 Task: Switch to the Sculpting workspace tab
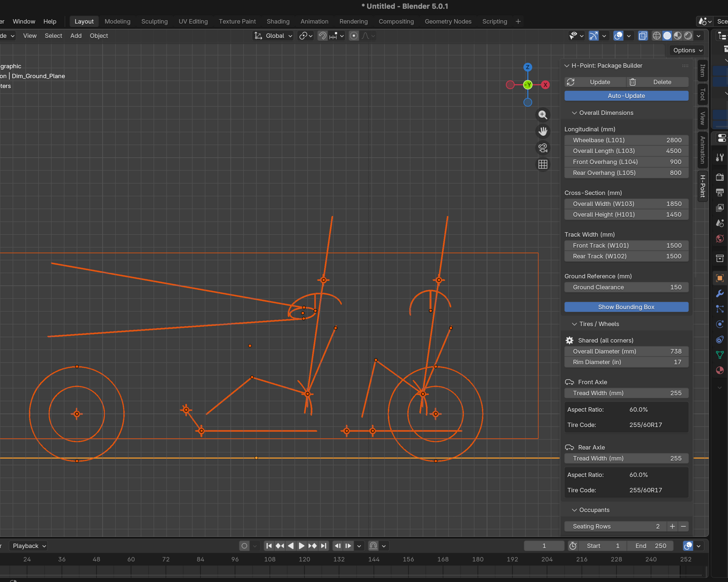point(154,21)
